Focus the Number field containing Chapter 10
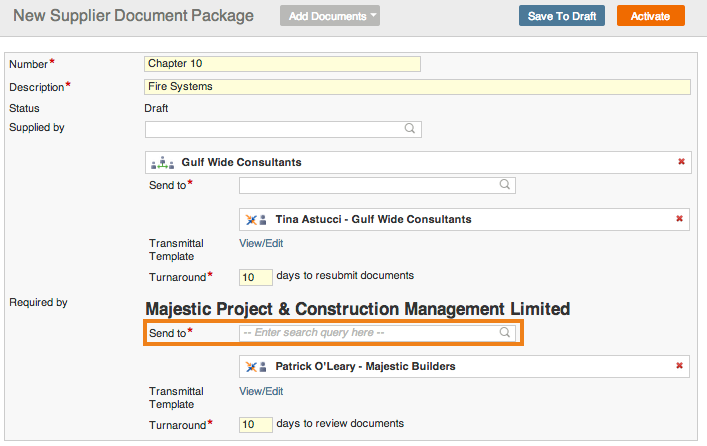 click(282, 64)
